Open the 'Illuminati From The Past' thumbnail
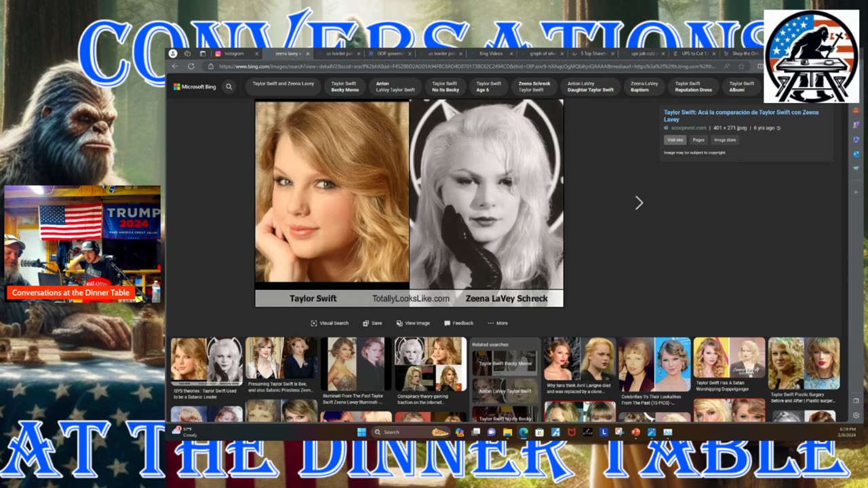This screenshot has height=488, width=868. 356,364
